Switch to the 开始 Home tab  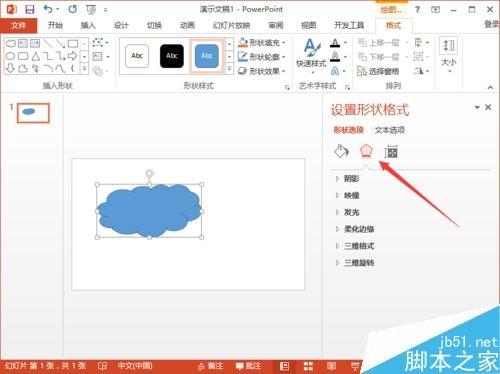click(x=55, y=25)
